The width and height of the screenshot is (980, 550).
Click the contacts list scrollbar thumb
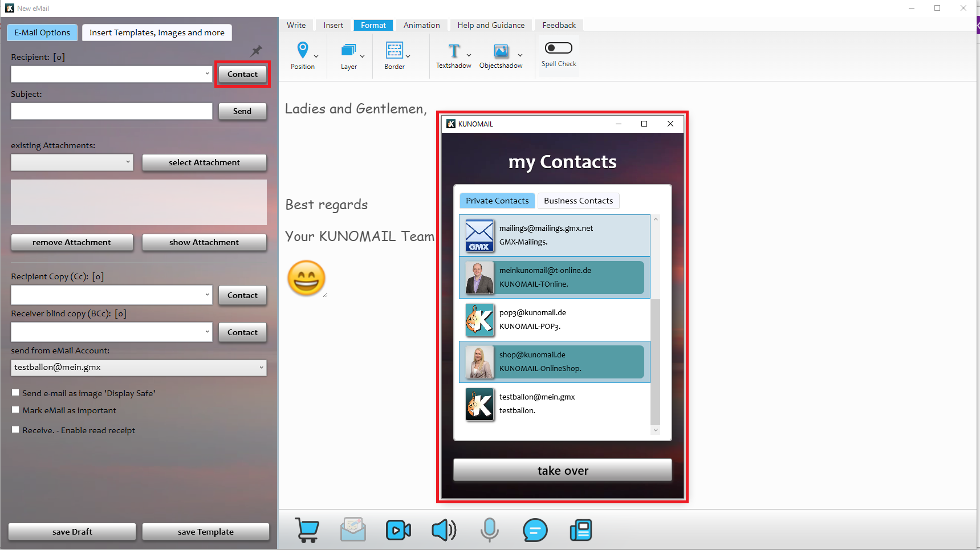[655, 362]
